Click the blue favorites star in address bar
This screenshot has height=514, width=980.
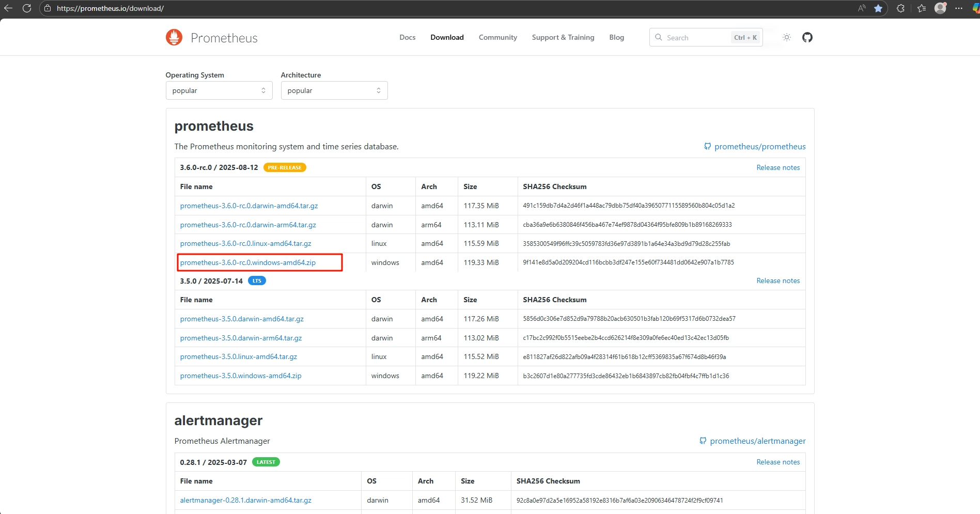878,8
